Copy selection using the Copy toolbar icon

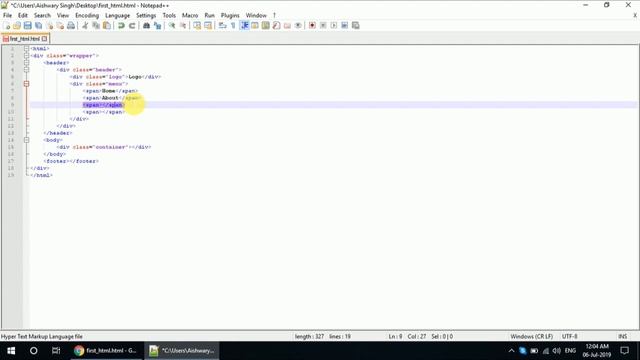point(96,26)
